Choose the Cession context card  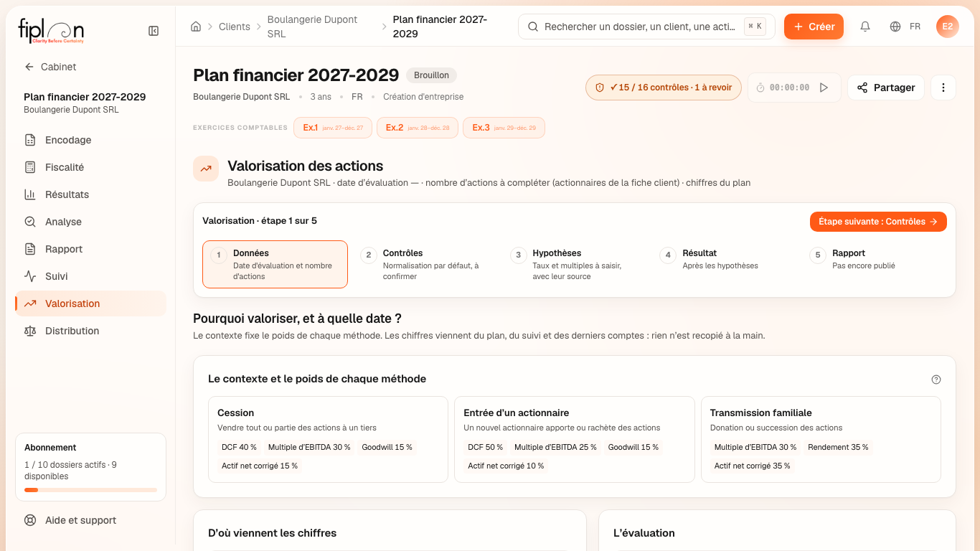[328, 440]
